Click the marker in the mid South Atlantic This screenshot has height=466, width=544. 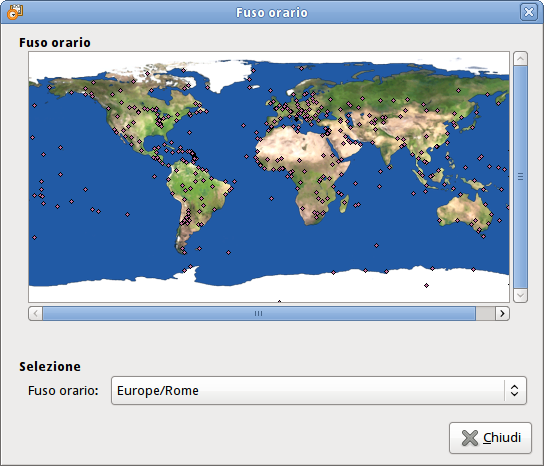tap(271, 198)
